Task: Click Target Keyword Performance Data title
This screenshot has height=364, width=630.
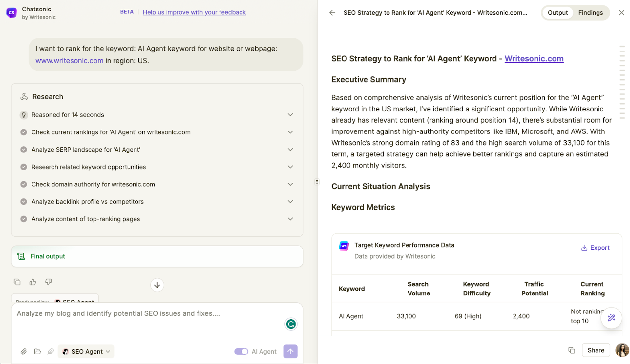Action: point(404,245)
